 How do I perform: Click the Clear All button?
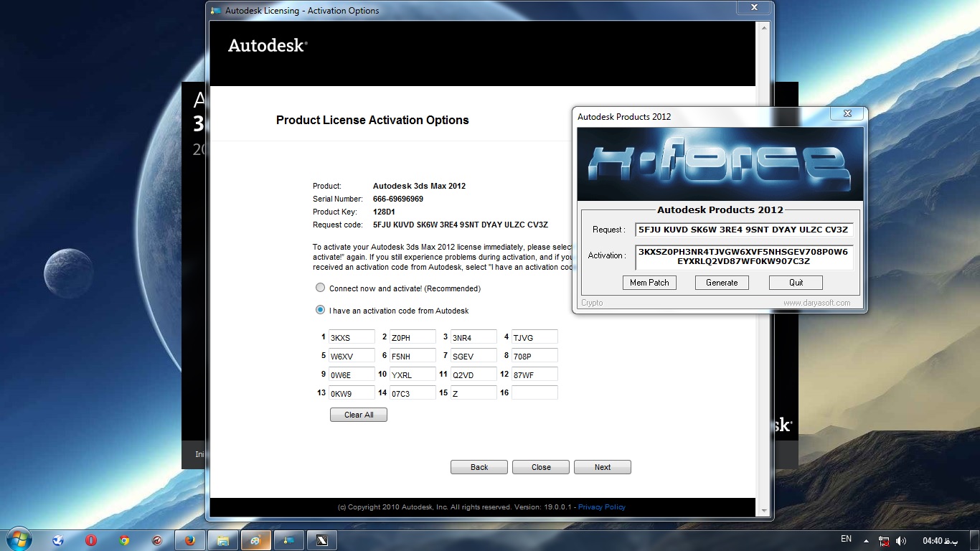359,415
